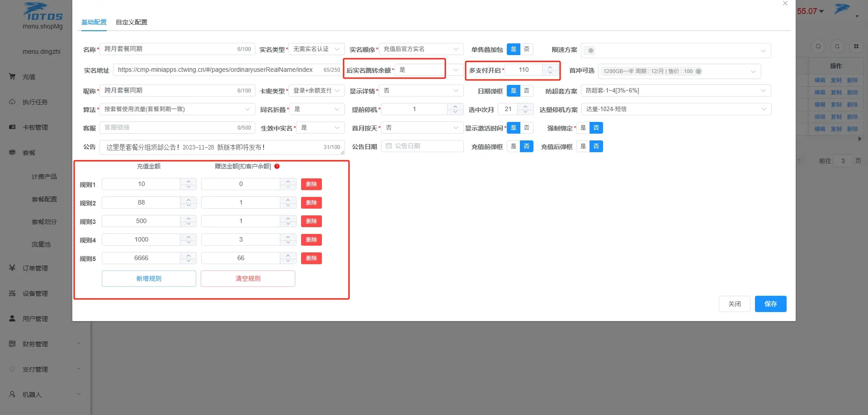The height and width of the screenshot is (415, 868).
Task: Click the 实名地址 URL field
Action: tap(228, 70)
